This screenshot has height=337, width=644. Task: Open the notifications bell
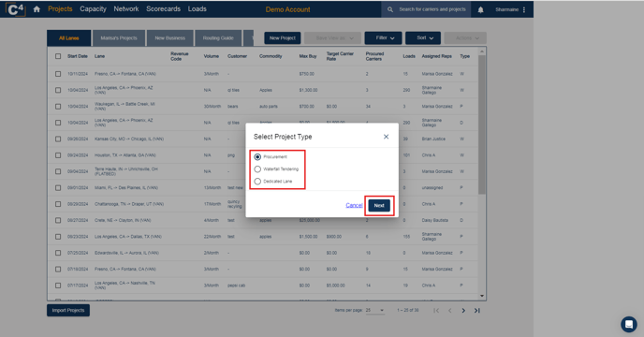[x=480, y=9]
